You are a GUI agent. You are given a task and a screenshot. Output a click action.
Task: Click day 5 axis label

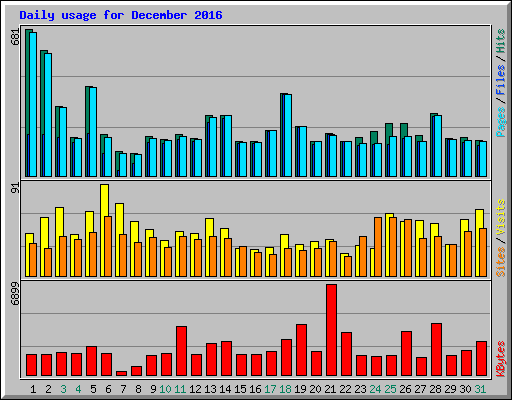pos(93,389)
